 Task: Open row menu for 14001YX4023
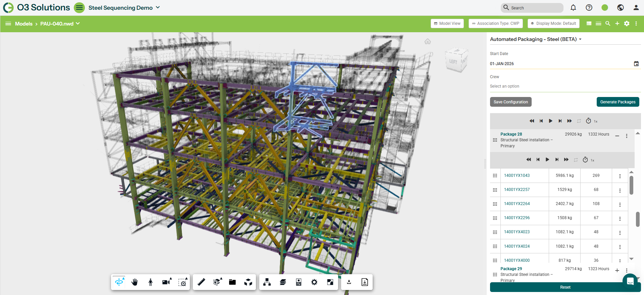[x=620, y=233]
